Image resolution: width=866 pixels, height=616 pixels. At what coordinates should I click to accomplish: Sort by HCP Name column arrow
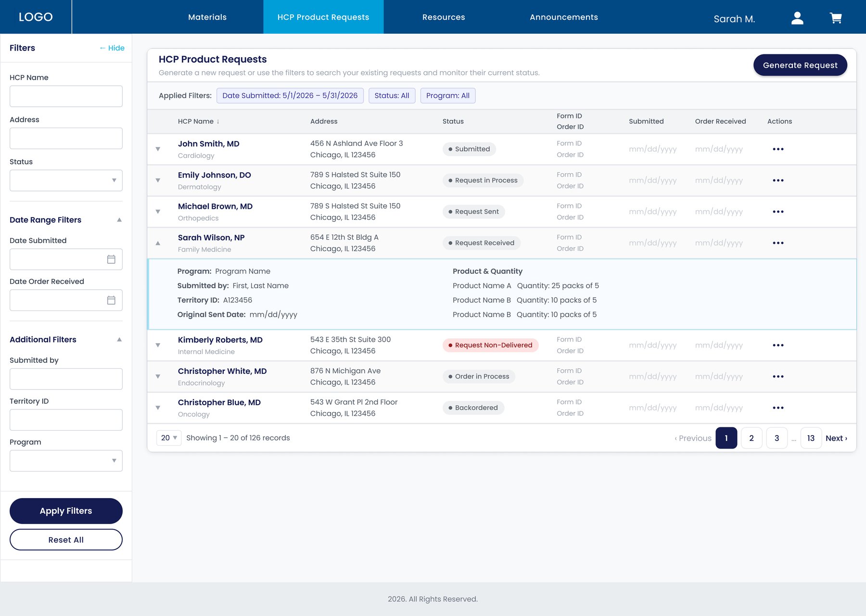click(x=218, y=121)
